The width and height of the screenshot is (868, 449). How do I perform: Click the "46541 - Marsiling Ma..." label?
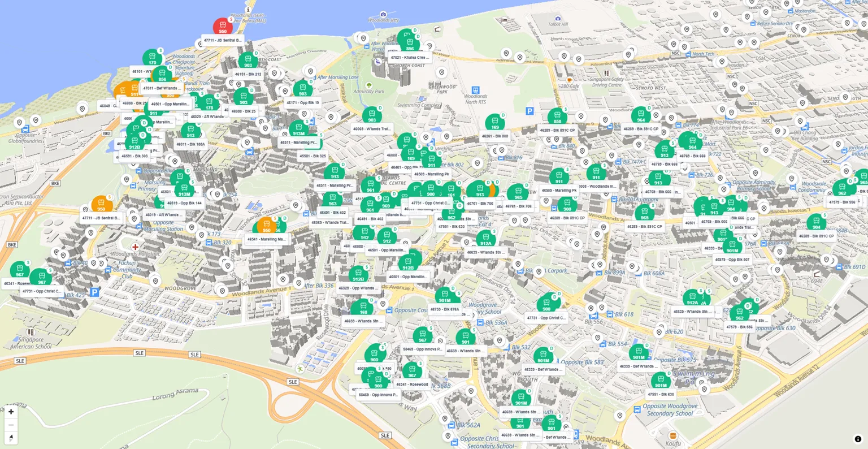coord(266,239)
